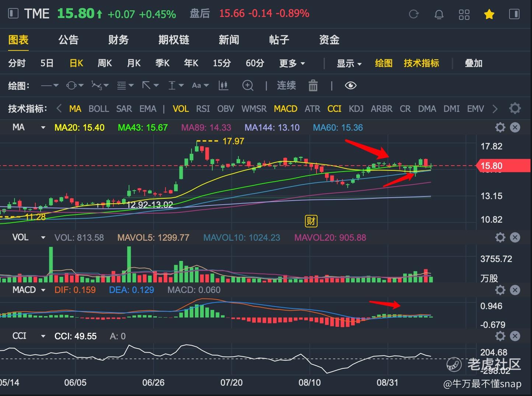Toggle the SAR indicator
The image size is (532, 396).
pos(124,109)
